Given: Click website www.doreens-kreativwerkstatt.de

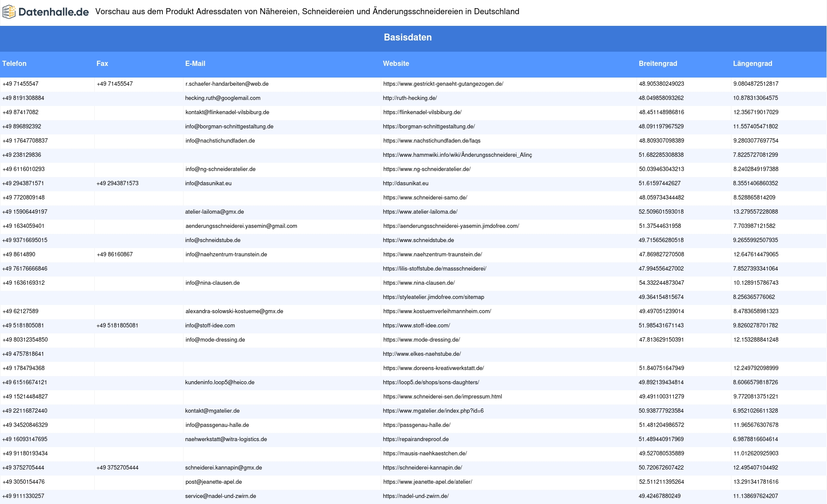Looking at the screenshot, I should pos(434,368).
